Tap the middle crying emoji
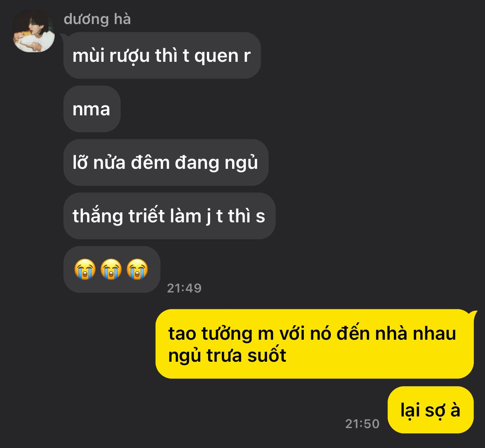Image resolution: width=485 pixels, height=448 pixels. [111, 269]
